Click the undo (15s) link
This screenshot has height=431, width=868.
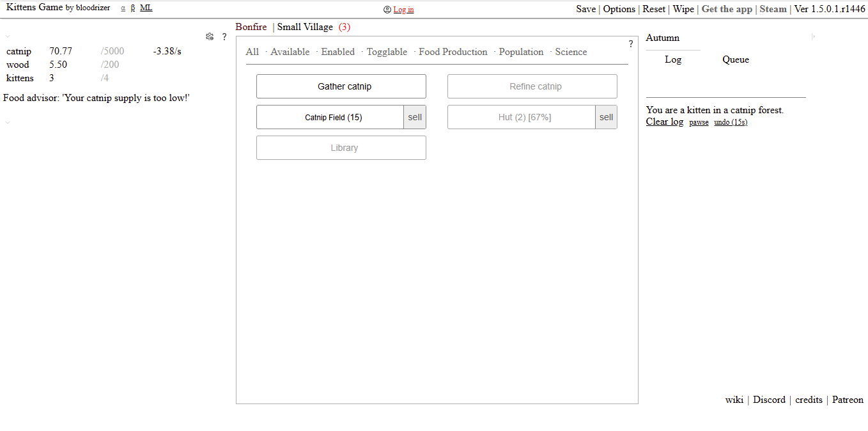tap(731, 122)
